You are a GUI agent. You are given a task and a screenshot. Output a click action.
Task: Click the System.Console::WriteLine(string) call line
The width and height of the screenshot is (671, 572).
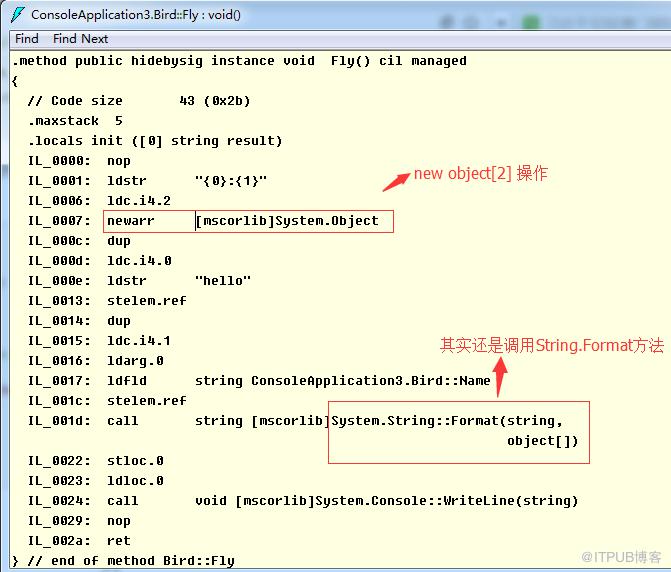pyautogui.click(x=303, y=501)
